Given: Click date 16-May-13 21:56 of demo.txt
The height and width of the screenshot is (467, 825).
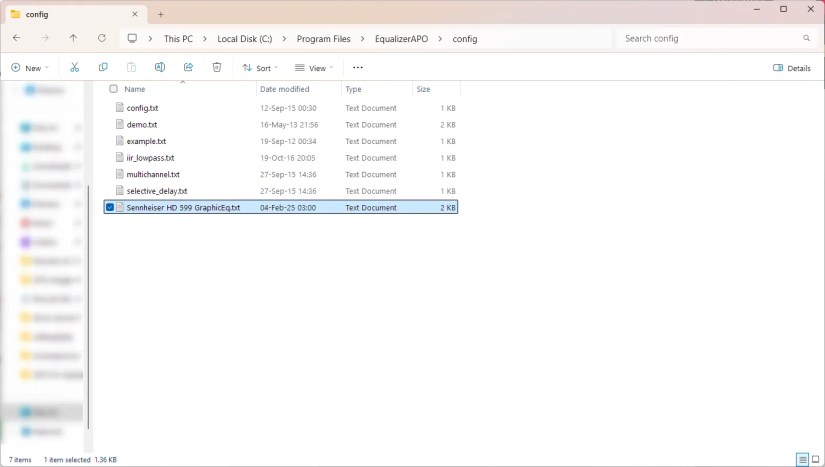Looking at the screenshot, I should (x=289, y=125).
